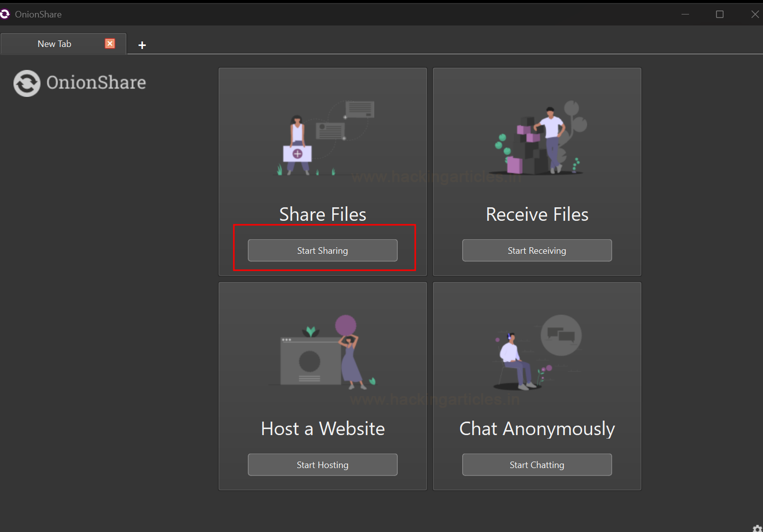Minimize the OnionShare window

685,14
